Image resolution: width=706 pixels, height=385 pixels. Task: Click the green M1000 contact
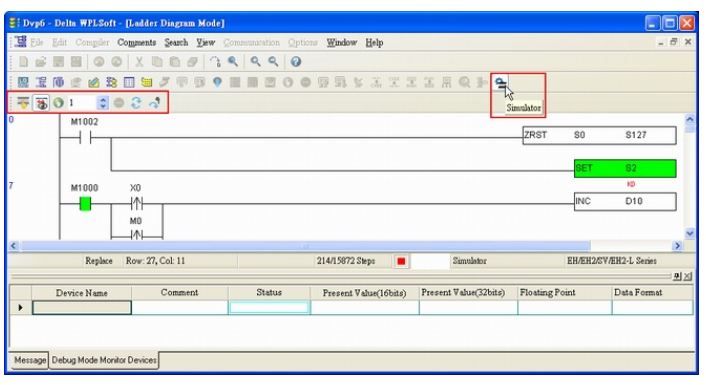point(85,204)
